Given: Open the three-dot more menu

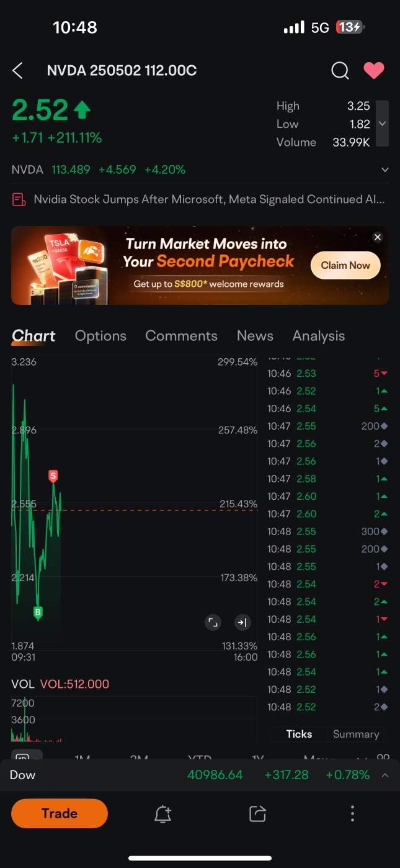Looking at the screenshot, I should click(x=352, y=813).
